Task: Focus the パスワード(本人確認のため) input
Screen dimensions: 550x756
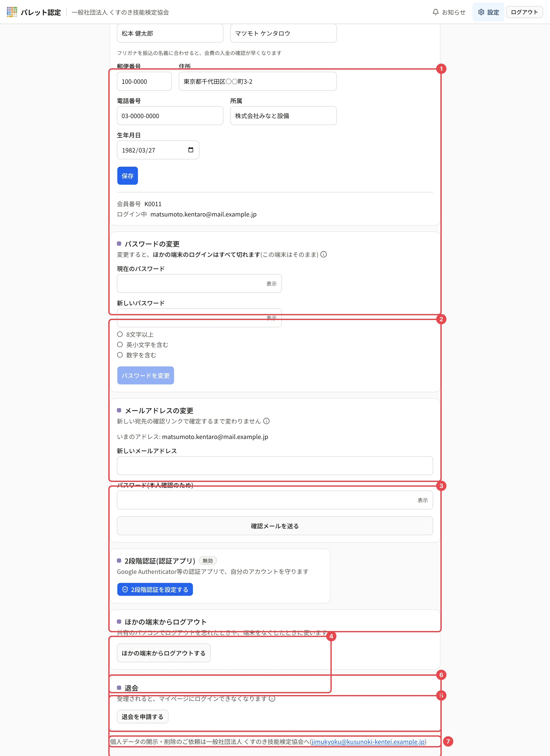Action: tap(275, 500)
